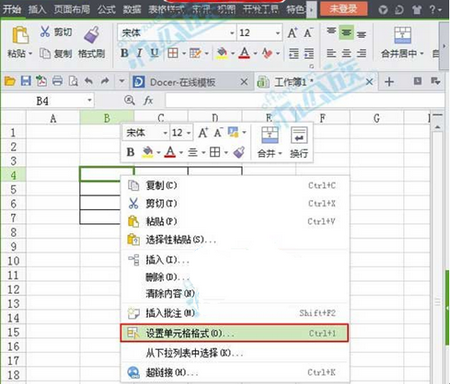The width and height of the screenshot is (450, 384).
Task: Add a new document tab with plus
Action: tap(389, 82)
